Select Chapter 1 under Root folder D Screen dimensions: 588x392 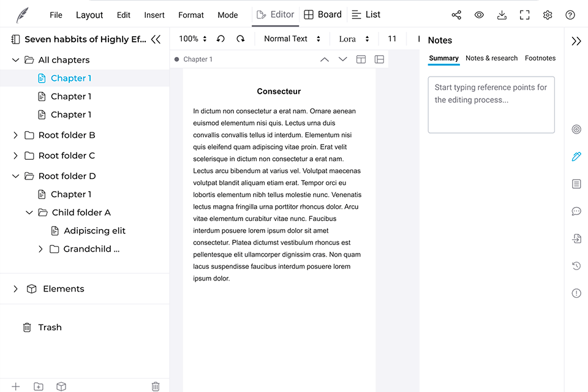pyautogui.click(x=71, y=194)
